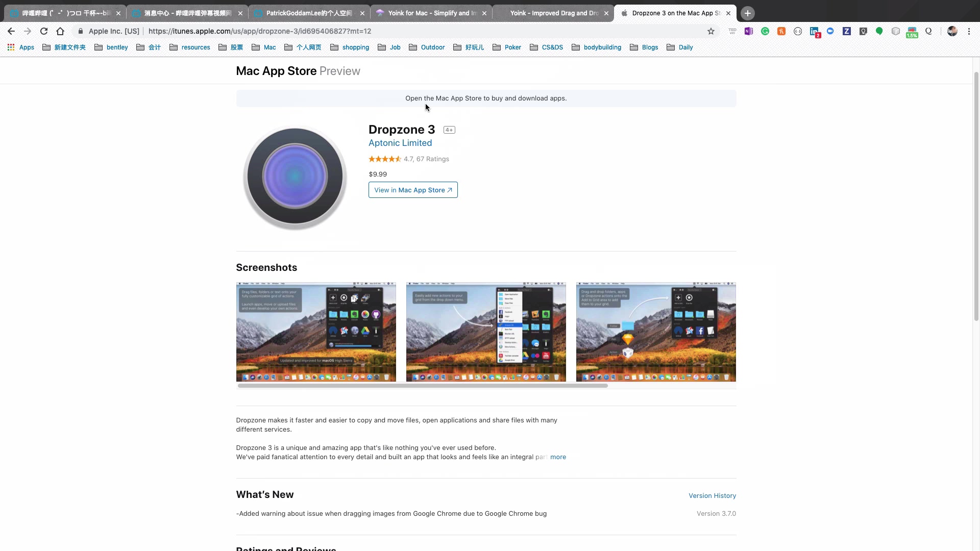Open the Aptonic Limited developer link
Screen dimensions: 980x551
coord(400,143)
